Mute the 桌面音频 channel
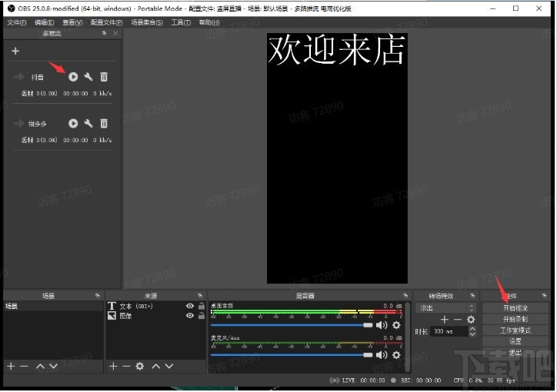 click(x=382, y=325)
